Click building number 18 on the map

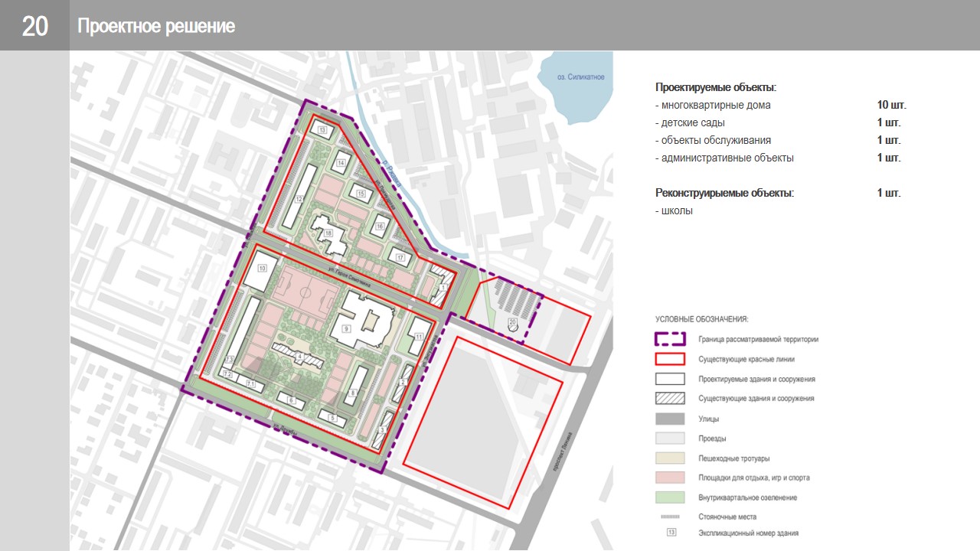328,233
